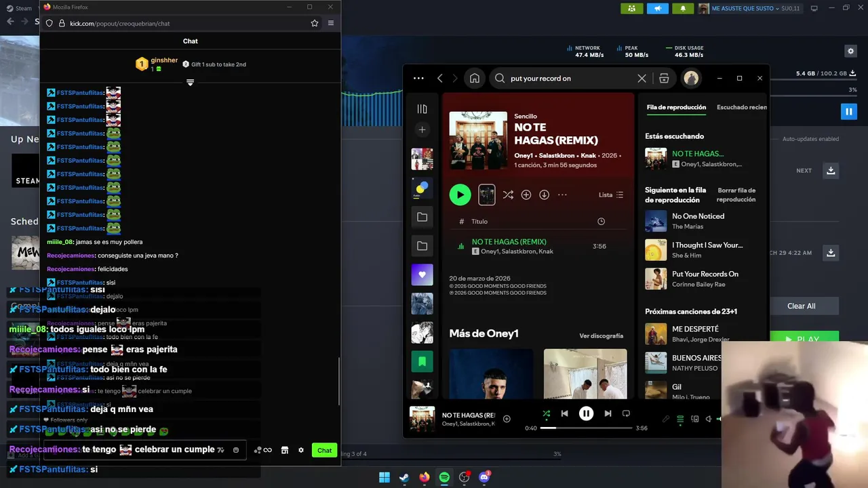Go to previous track in Spotify

pos(564,413)
